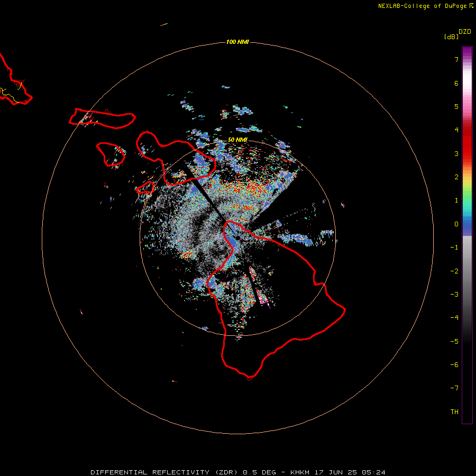The height and width of the screenshot is (476, 476).
Task: Click the 5 value on colorbar scale
Action: 456,106
